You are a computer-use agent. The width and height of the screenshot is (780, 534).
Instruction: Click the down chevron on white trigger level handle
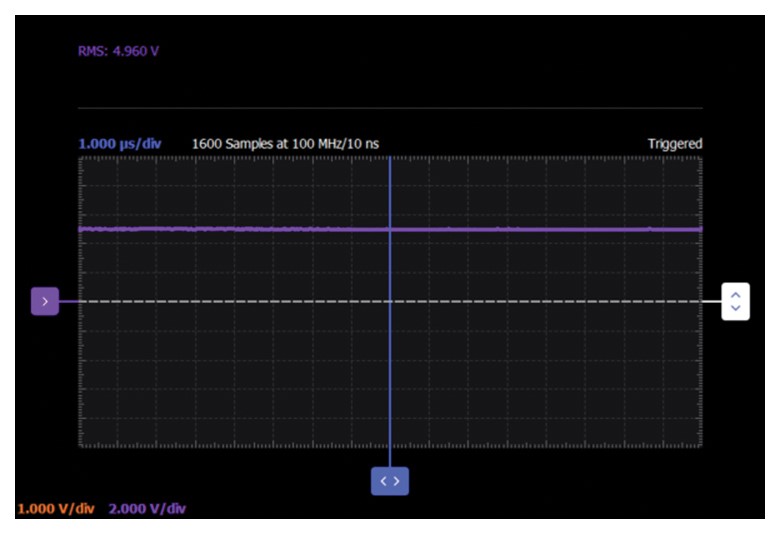point(736,308)
